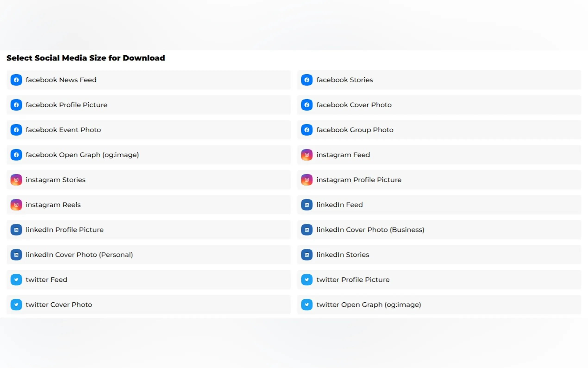Viewport: 588px width, 368px height.
Task: Click the LinkedIn icon beside linkedIn Feed
Action: tap(307, 205)
